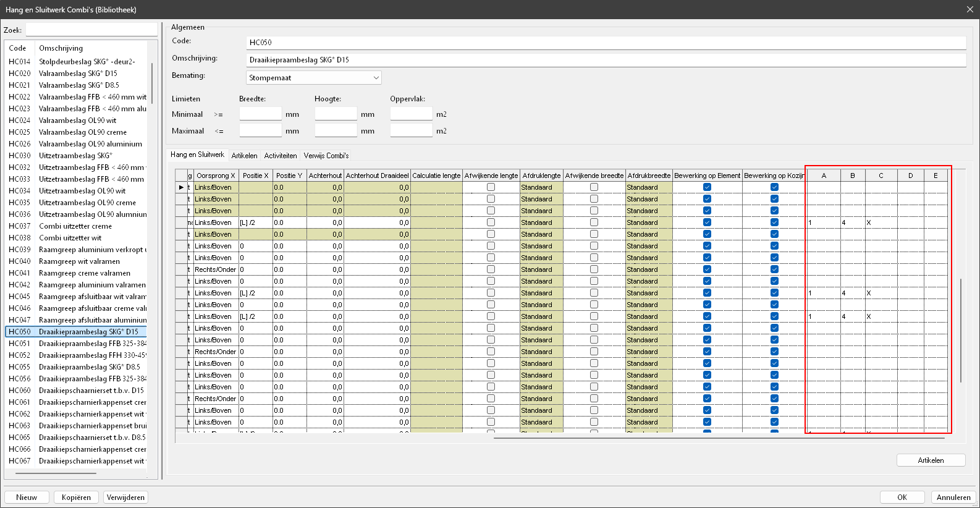980x508 pixels.
Task: Select HC024 Valraambeslag OL90 wit row
Action: pos(77,121)
